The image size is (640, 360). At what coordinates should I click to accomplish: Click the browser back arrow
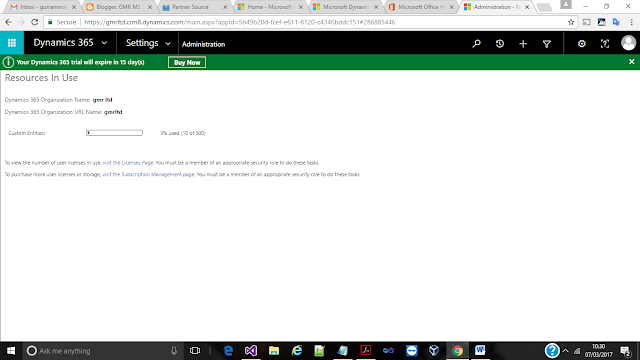[8, 22]
